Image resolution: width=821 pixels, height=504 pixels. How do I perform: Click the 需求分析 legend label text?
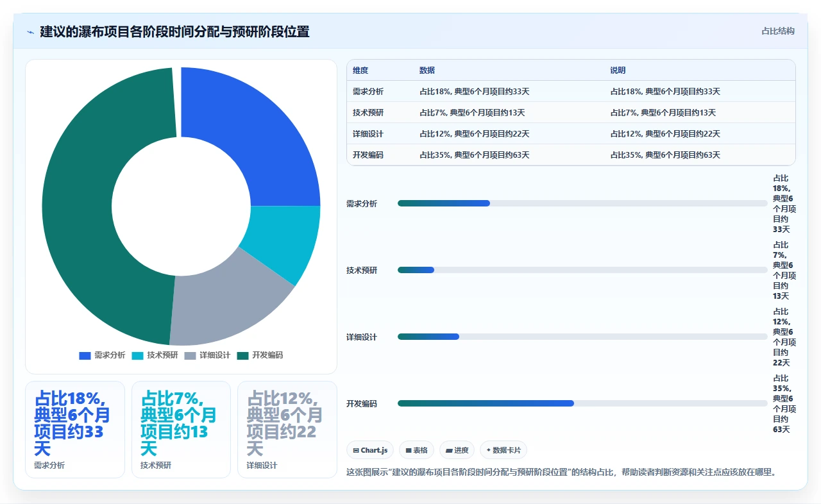tap(110, 355)
